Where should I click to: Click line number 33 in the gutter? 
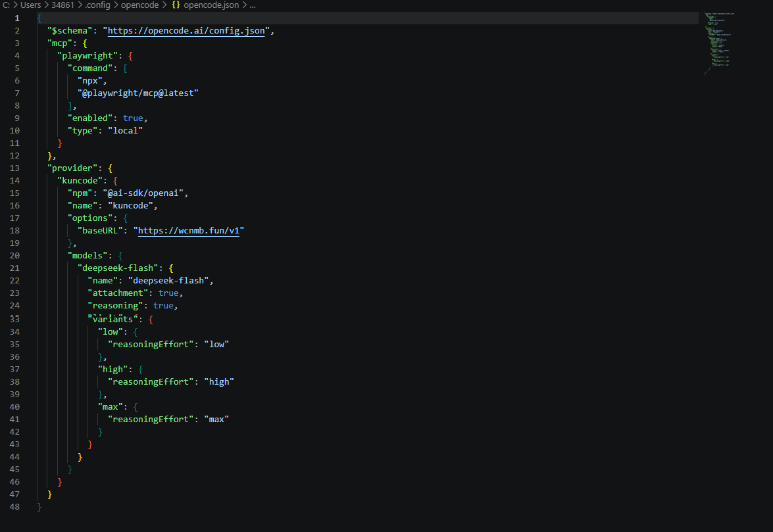click(x=14, y=319)
